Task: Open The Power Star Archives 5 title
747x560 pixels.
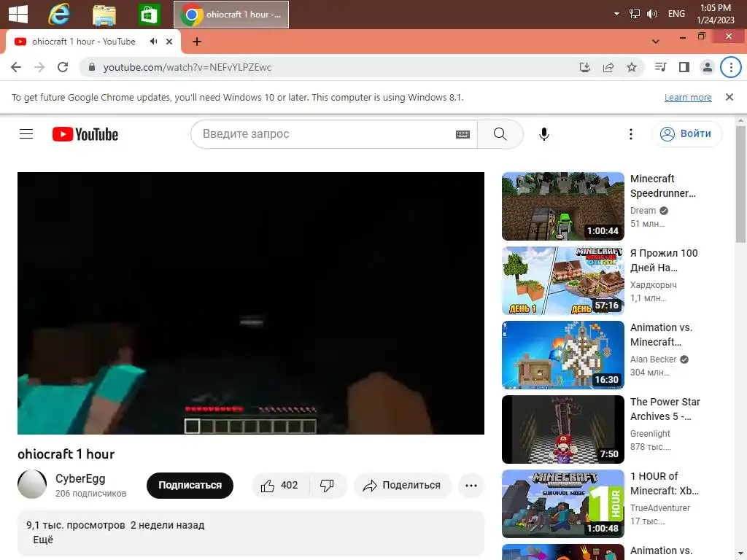Action: tap(665, 408)
